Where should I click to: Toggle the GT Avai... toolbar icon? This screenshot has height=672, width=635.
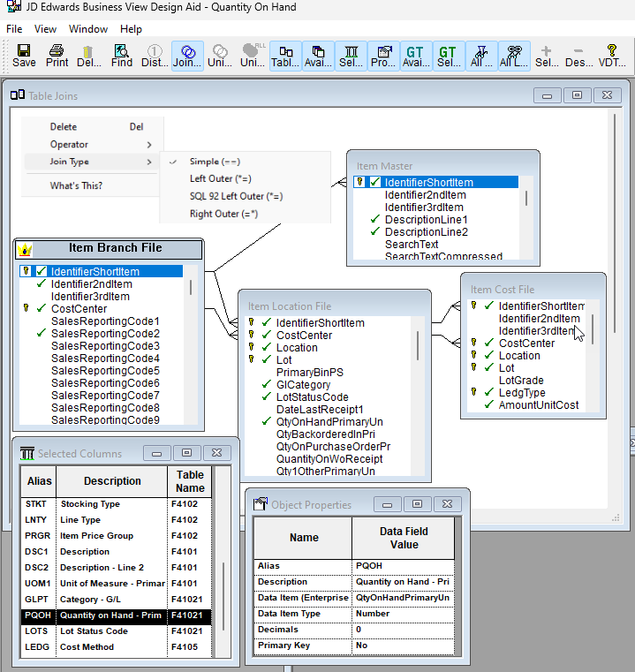[416, 56]
